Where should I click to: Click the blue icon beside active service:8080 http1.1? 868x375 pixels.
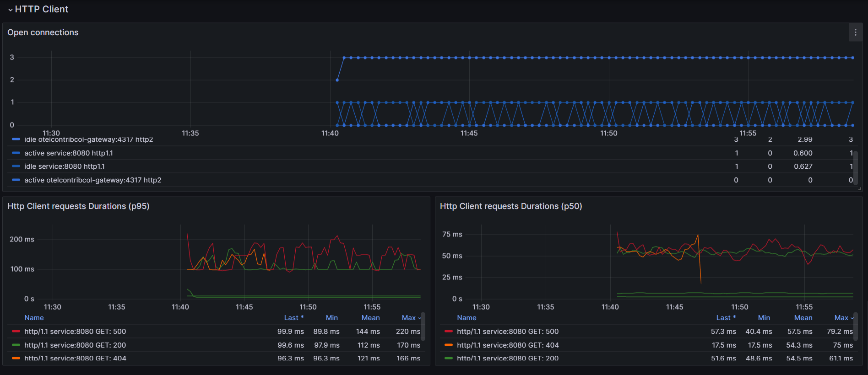coord(16,153)
